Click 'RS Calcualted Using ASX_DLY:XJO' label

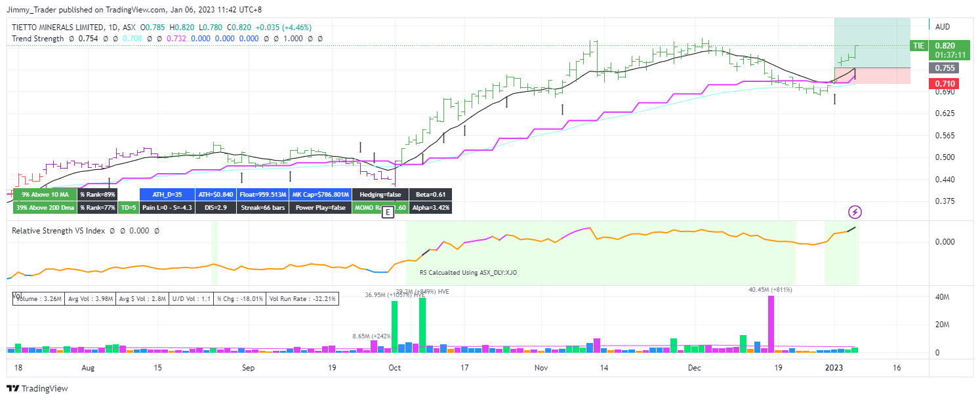(468, 271)
